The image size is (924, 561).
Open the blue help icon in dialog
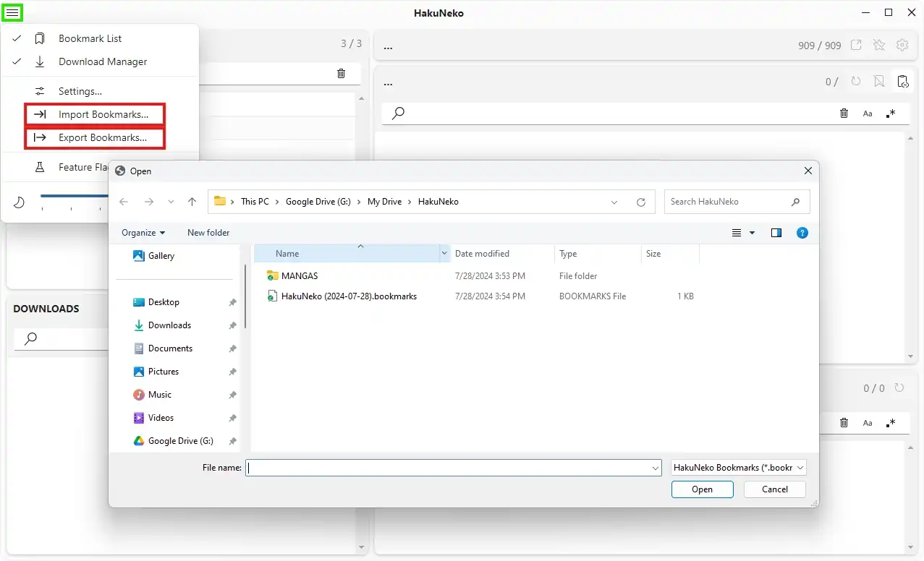pos(802,233)
